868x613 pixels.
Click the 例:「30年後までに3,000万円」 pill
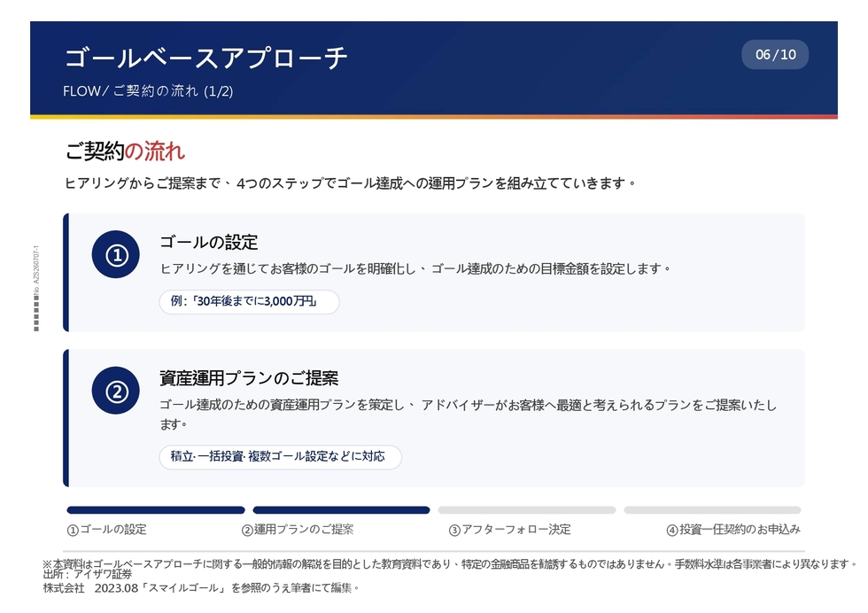coord(249,302)
